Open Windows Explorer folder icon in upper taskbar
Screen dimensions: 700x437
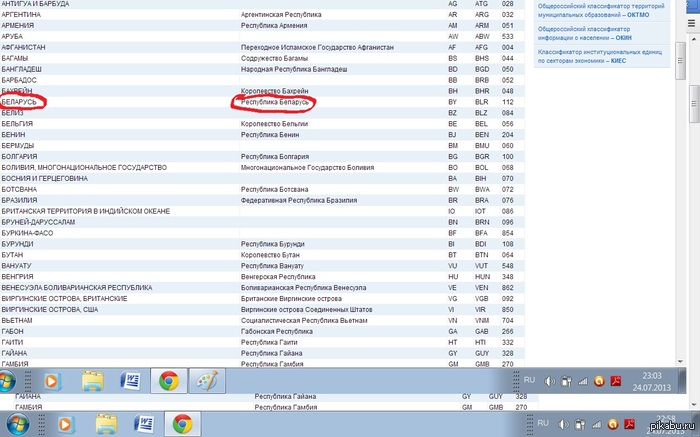92,381
